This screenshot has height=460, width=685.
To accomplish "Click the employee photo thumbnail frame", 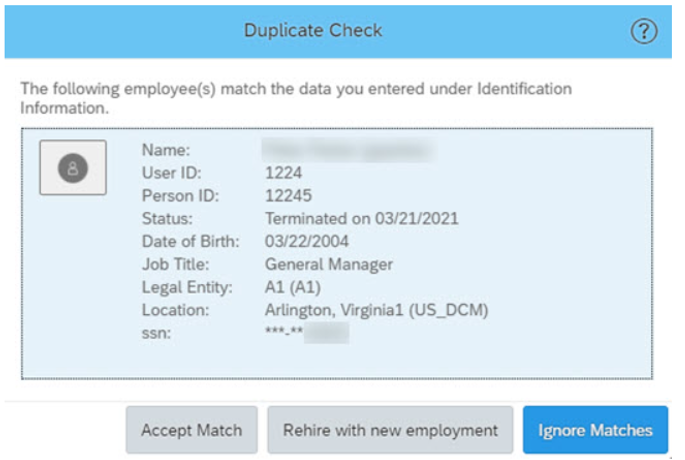I will (73, 167).
